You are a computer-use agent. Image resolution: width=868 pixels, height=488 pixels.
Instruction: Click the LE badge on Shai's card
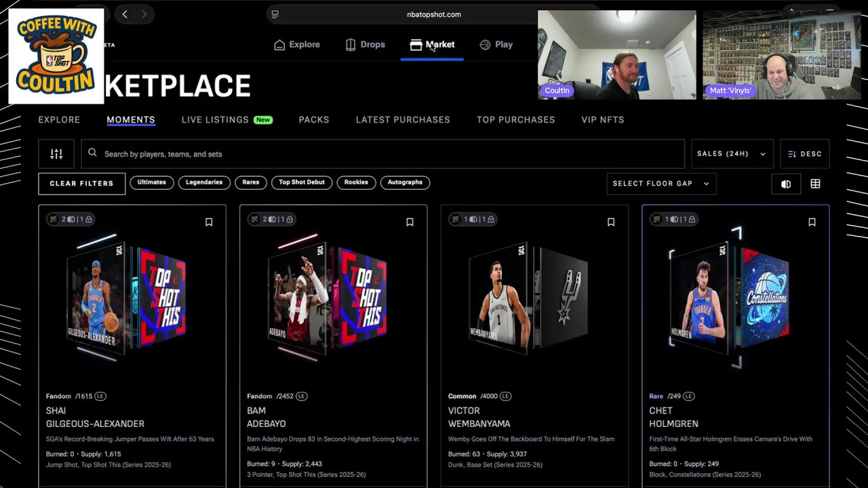click(100, 396)
